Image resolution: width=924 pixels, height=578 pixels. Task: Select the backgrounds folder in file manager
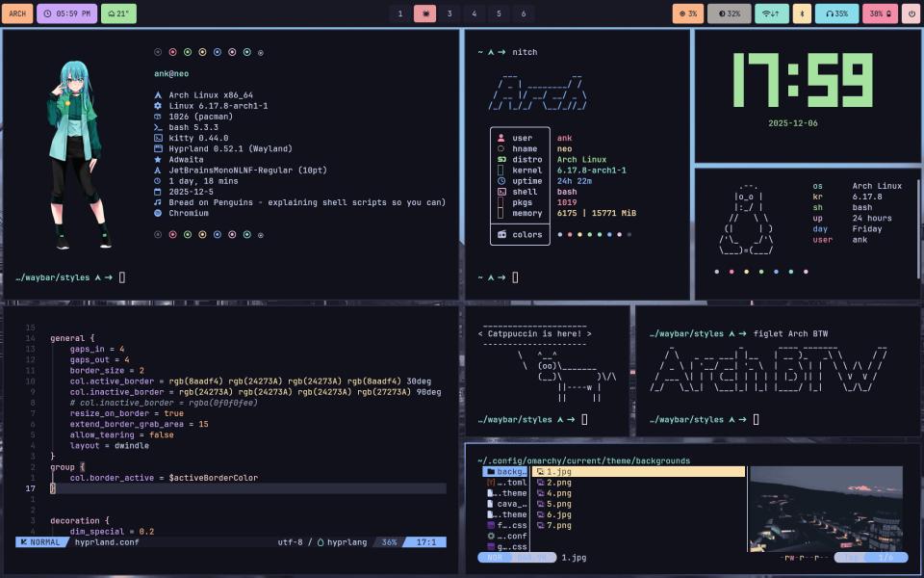pos(506,472)
